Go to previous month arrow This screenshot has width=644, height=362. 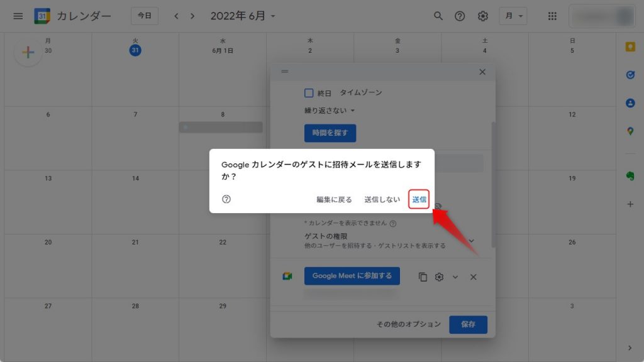[176, 16]
